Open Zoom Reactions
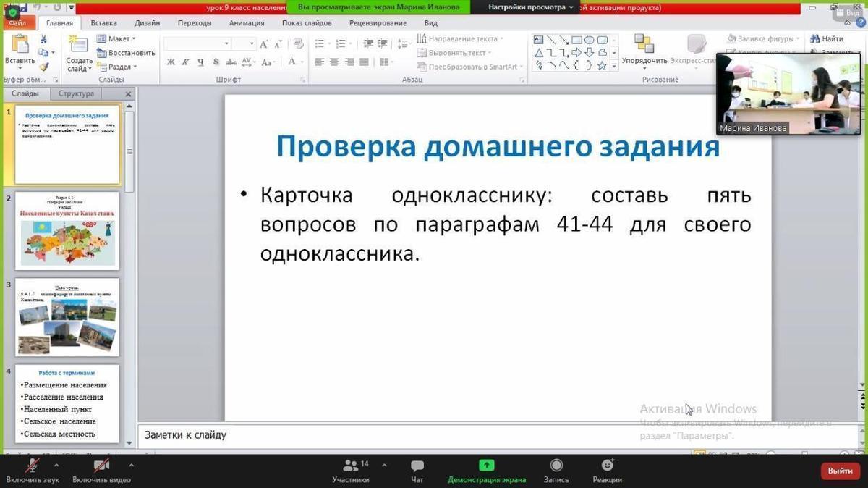Screen dimensions: 868x488 [607, 466]
